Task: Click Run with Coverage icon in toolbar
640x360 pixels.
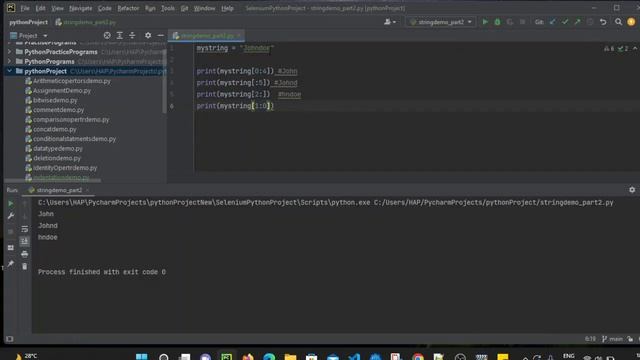Action: point(510,22)
